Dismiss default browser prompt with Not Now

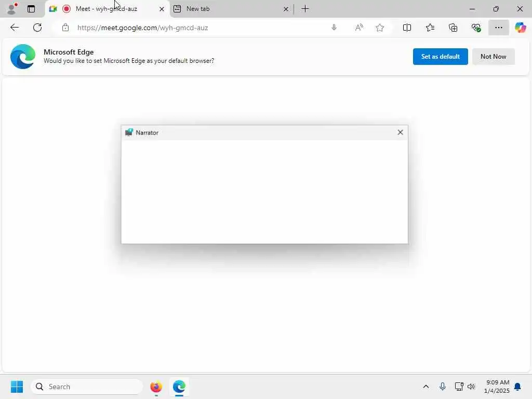[493, 56]
